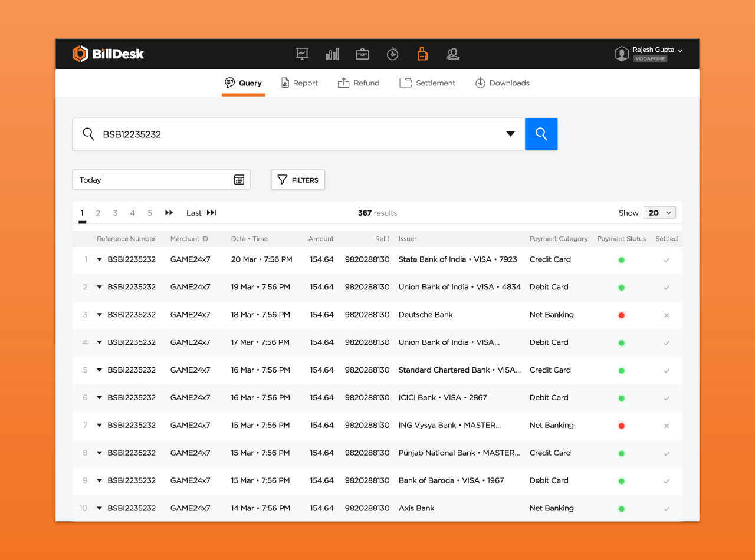Open Rajesh Gupta account menu
The height and width of the screenshot is (560, 755).
(x=649, y=54)
